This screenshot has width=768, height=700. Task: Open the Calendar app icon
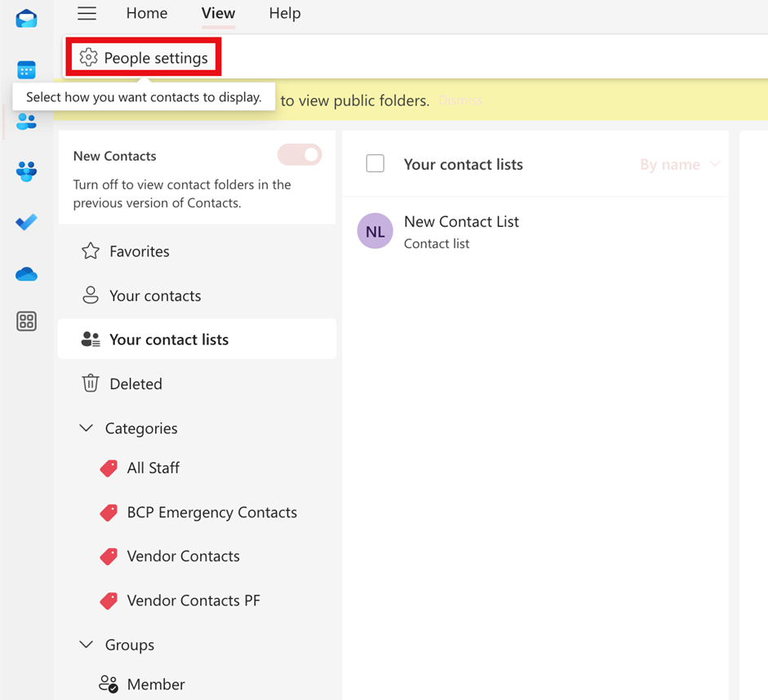tap(26, 70)
